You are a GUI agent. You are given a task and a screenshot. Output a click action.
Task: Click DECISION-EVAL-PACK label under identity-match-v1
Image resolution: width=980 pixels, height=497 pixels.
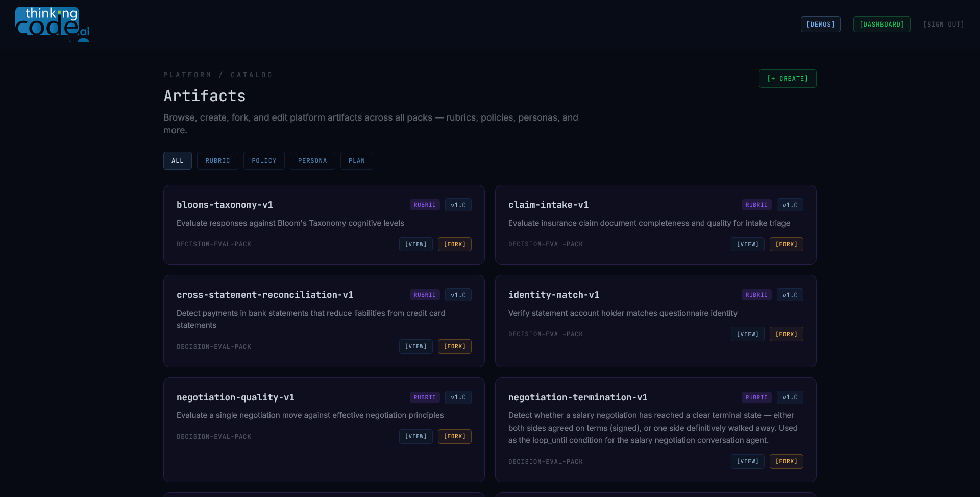(546, 334)
